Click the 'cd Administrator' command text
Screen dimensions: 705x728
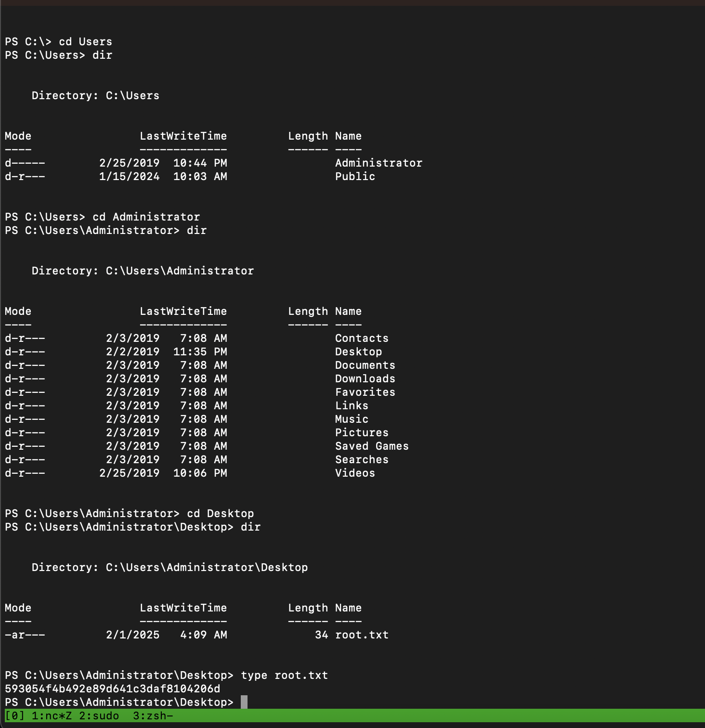coord(146,217)
